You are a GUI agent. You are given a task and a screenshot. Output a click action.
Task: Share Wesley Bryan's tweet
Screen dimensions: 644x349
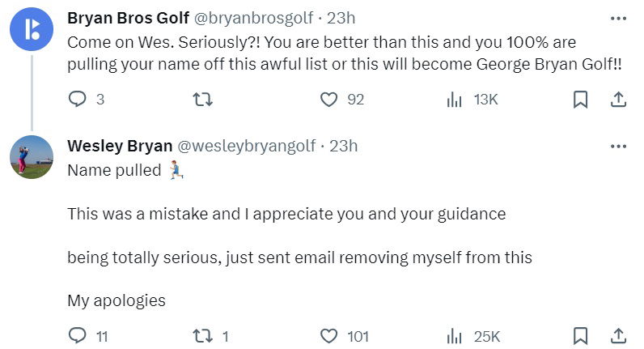click(617, 336)
